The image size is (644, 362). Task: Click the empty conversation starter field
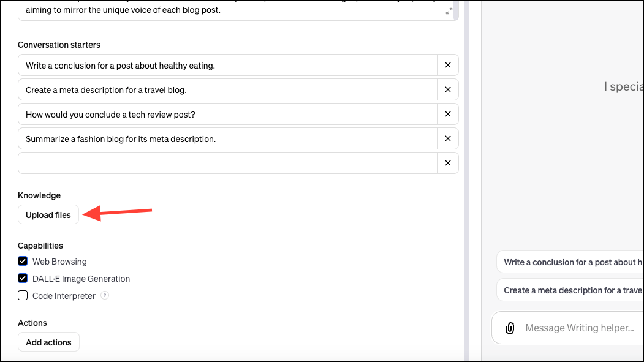(x=227, y=163)
